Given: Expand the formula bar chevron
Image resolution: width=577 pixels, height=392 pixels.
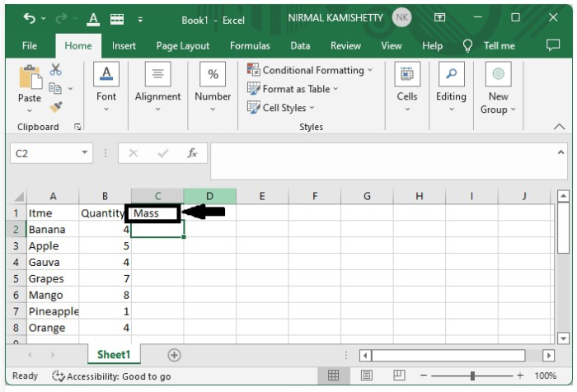Looking at the screenshot, I should point(561,152).
